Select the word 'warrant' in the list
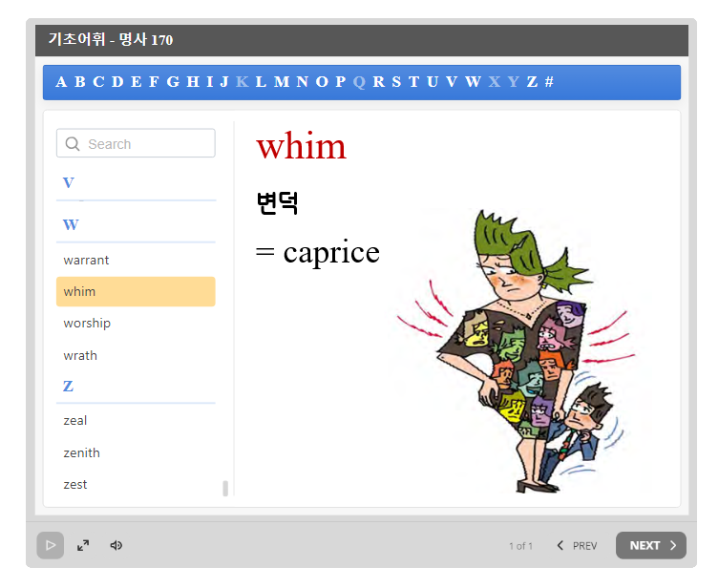 [86, 260]
